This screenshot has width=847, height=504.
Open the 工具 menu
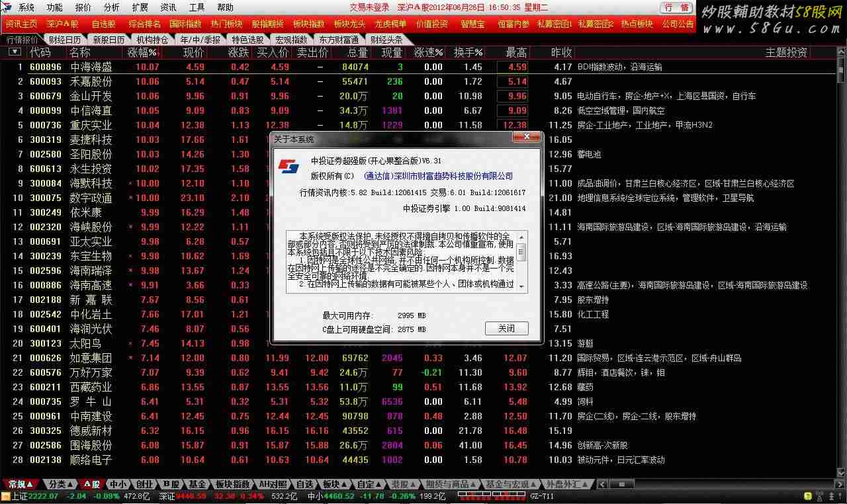[x=197, y=8]
